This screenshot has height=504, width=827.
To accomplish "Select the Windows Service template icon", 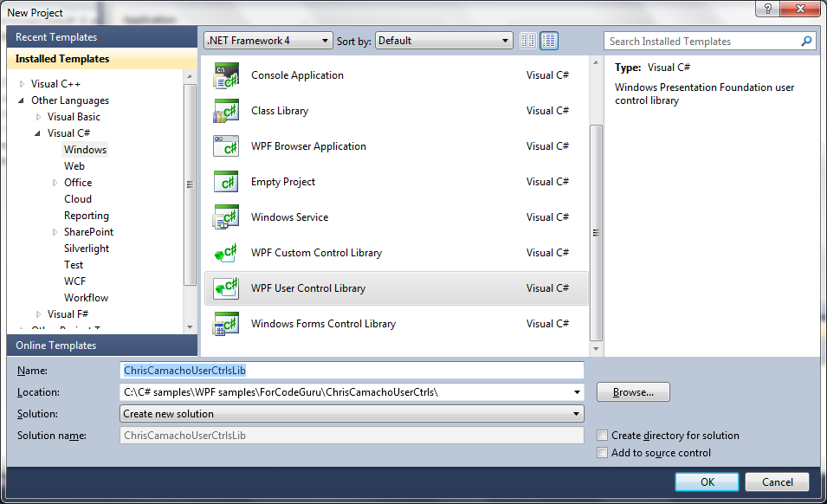I will pos(226,217).
